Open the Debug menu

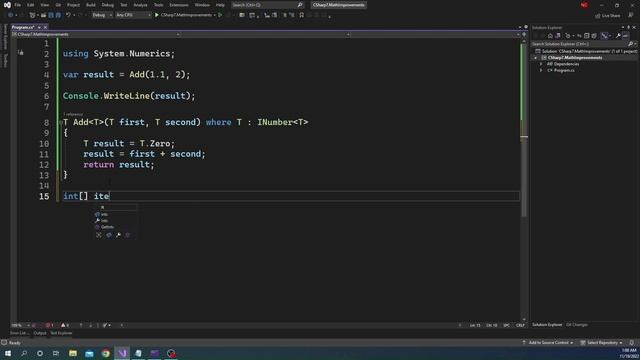point(108,5)
